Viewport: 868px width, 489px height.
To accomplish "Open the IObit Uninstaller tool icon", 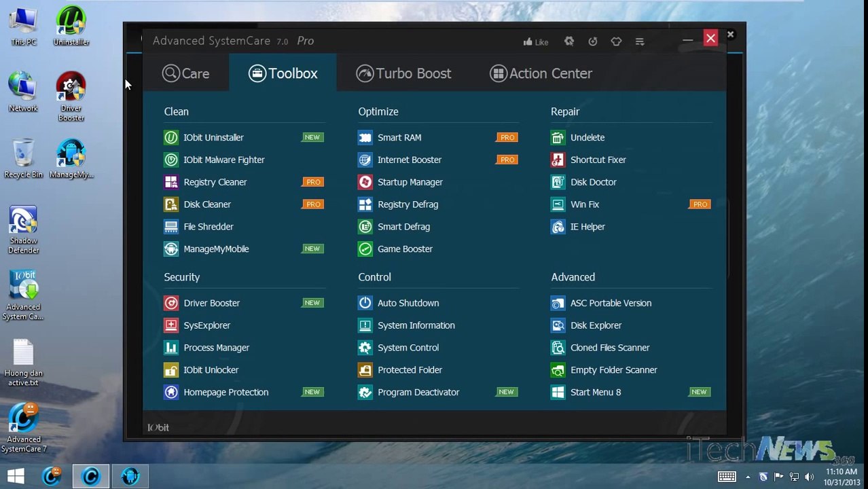I will (x=171, y=138).
